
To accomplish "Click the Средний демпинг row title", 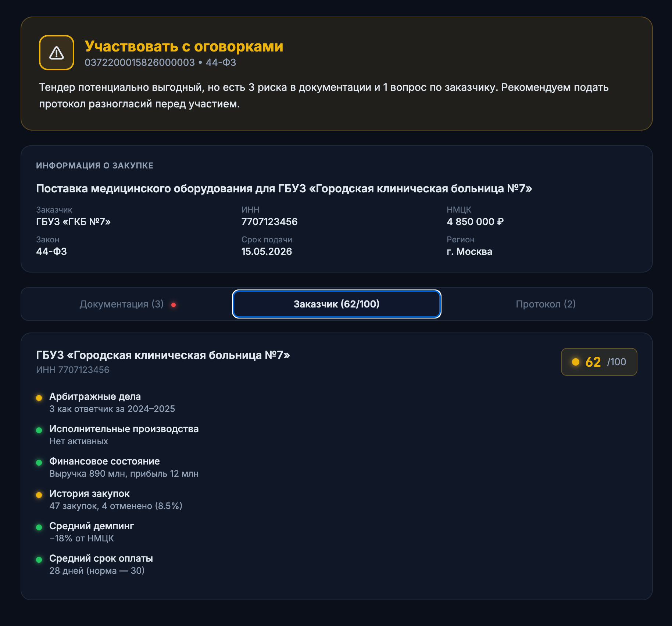I will click(x=92, y=526).
